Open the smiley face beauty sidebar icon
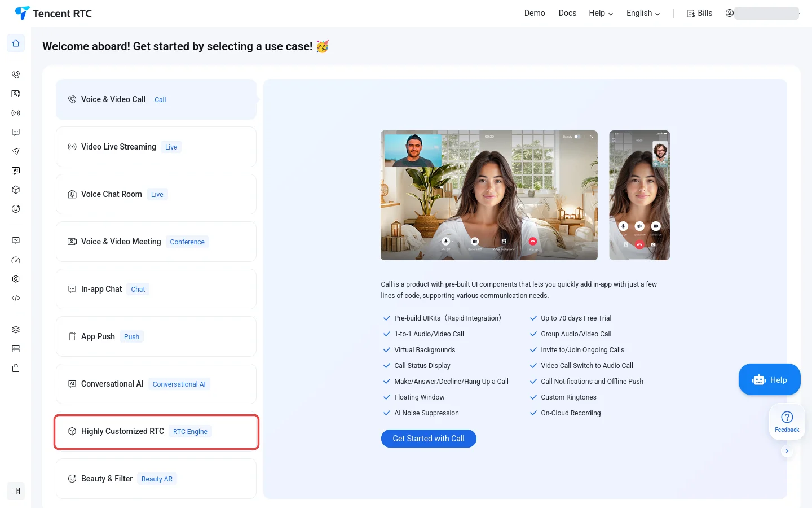Image resolution: width=812 pixels, height=508 pixels. click(16, 209)
